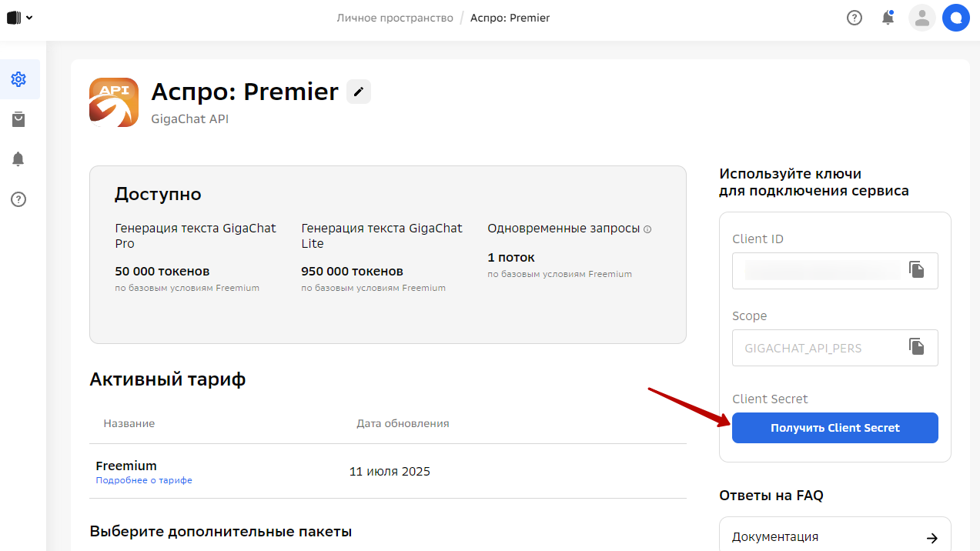980x551 pixels.
Task: Click the Scope field GIGACHAT_API_PERS
Action: [x=835, y=348]
